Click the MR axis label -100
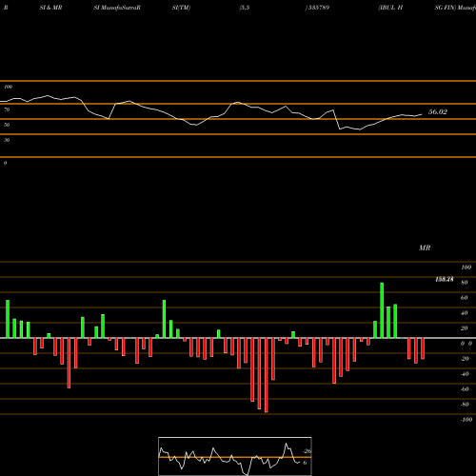This screenshot has height=476, width=476. 466,420
